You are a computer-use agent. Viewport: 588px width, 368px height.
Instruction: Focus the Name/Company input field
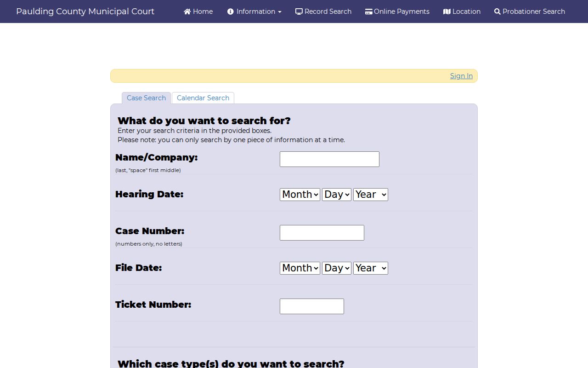tap(329, 159)
